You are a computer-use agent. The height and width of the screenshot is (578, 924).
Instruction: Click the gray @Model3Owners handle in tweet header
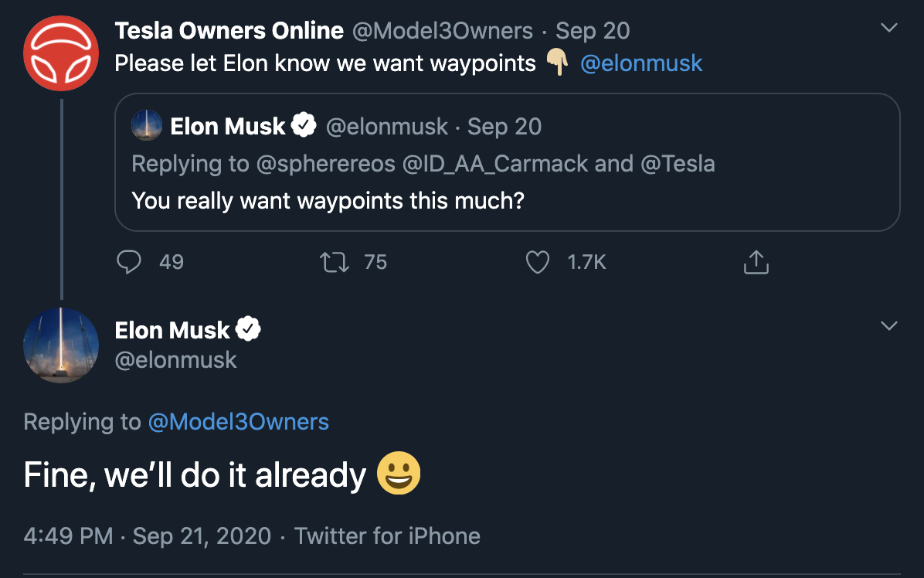tap(442, 31)
